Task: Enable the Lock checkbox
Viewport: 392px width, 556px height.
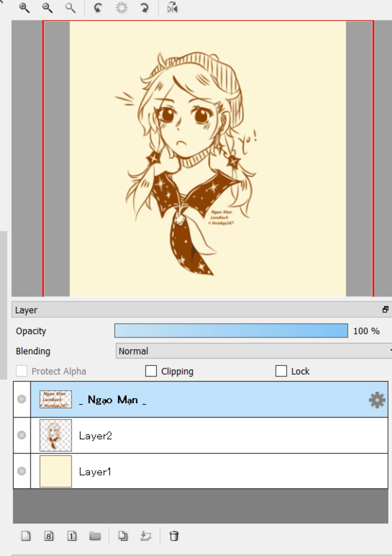Action: 281,371
